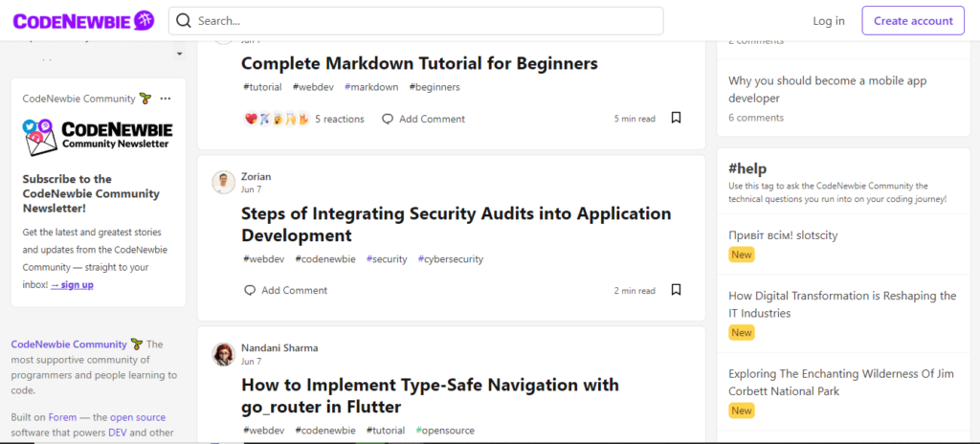Follow the sign up newsletter link
The width and height of the screenshot is (980, 444).
pos(72,284)
